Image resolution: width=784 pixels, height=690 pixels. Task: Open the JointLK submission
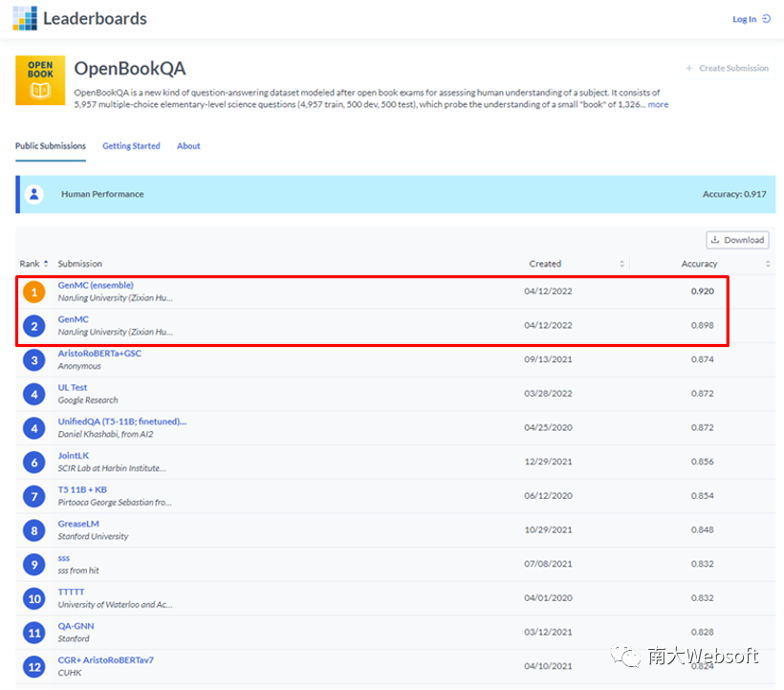[x=74, y=456]
